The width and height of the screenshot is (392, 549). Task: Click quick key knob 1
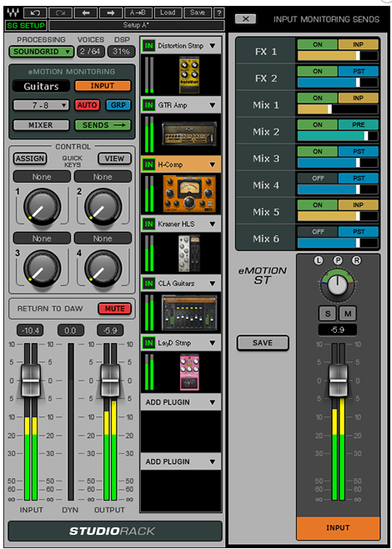[x=42, y=207]
